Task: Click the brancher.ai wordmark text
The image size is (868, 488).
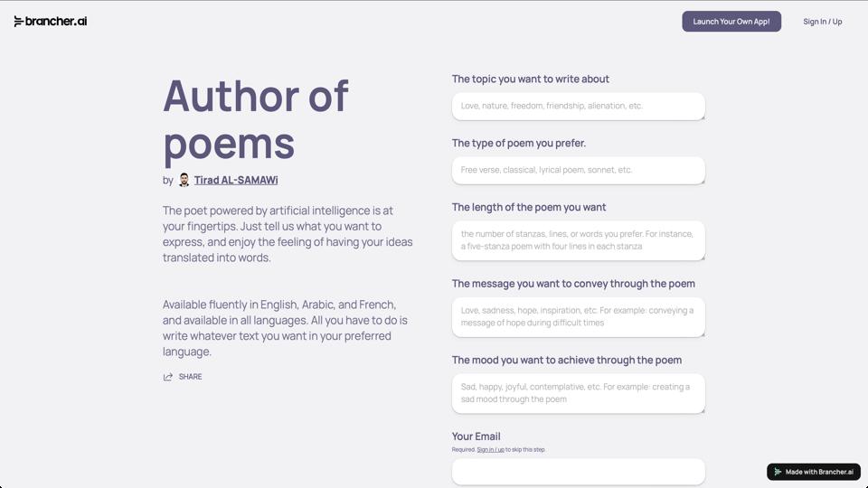Action: (x=56, y=22)
